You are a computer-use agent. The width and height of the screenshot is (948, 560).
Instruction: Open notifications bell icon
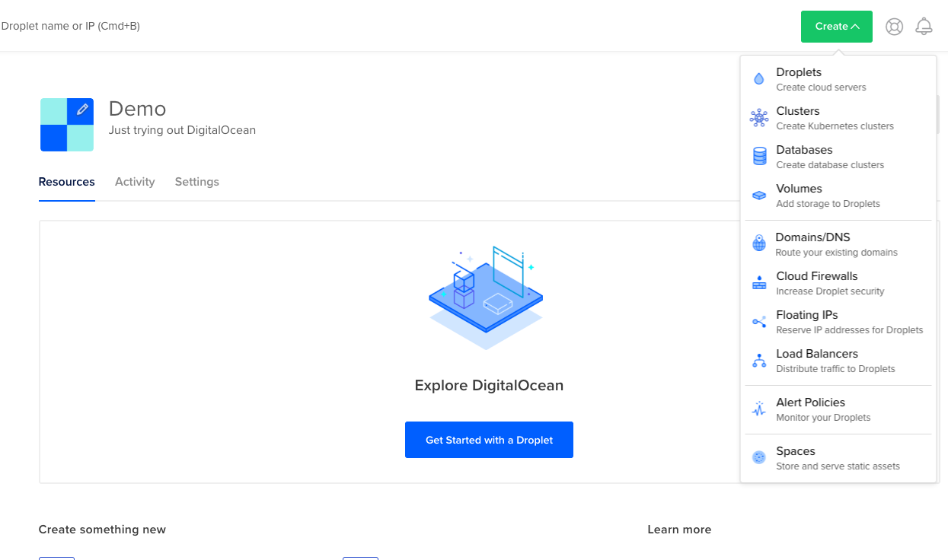click(x=924, y=27)
